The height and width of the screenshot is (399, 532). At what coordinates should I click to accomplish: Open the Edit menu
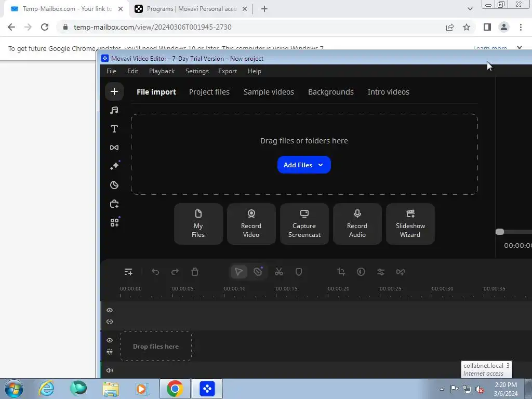[132, 71]
